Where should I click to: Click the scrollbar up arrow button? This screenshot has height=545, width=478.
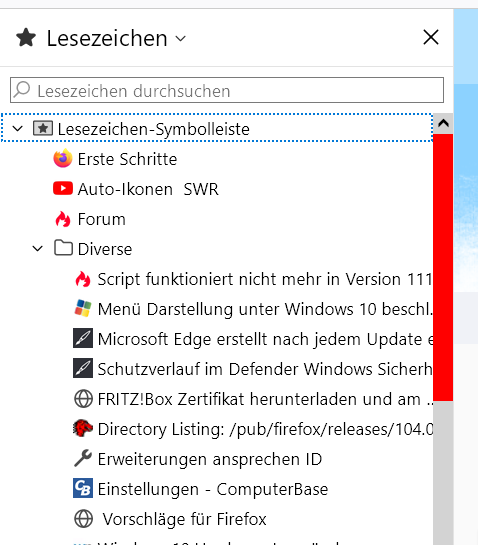(x=443, y=124)
